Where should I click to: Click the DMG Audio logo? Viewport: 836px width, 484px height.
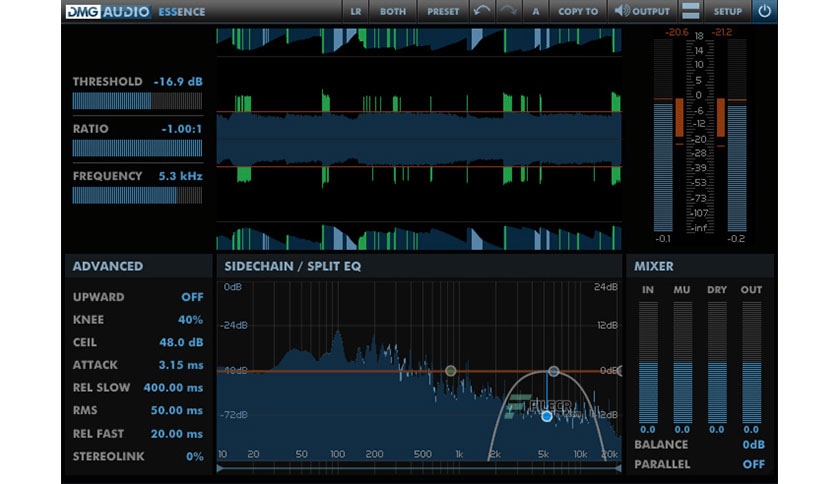110,12
